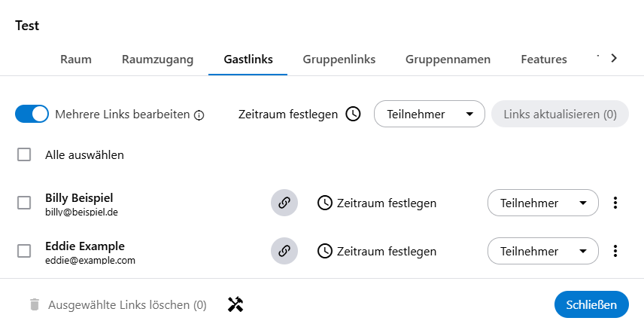The width and height of the screenshot is (644, 327).
Task: Open the top bulk Teilnehmer role dropdown
Action: (x=429, y=115)
